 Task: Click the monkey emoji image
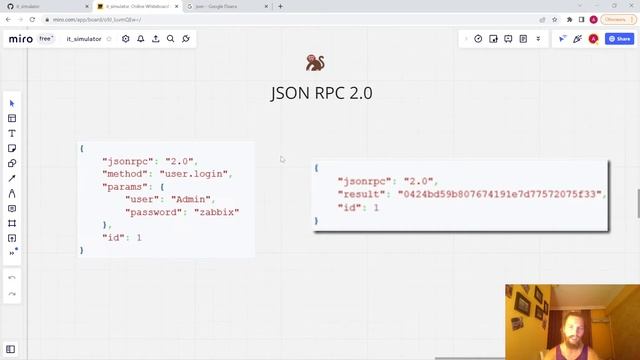315,63
